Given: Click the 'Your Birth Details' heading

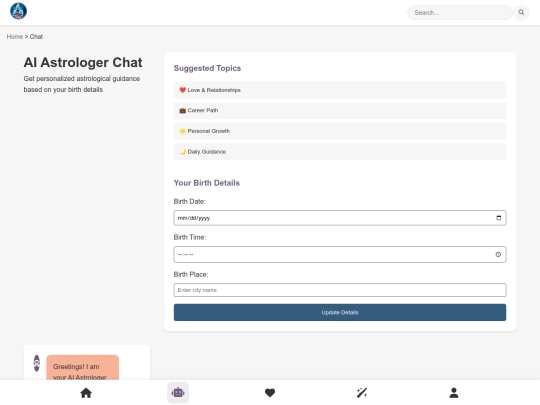Looking at the screenshot, I should [207, 183].
